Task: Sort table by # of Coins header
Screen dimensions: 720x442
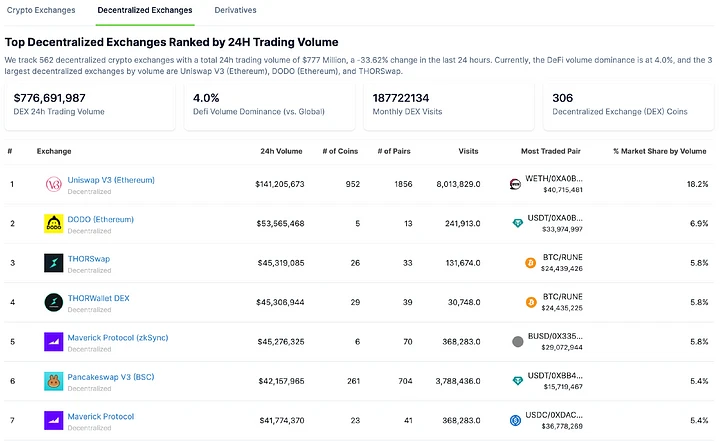Action: pos(340,151)
